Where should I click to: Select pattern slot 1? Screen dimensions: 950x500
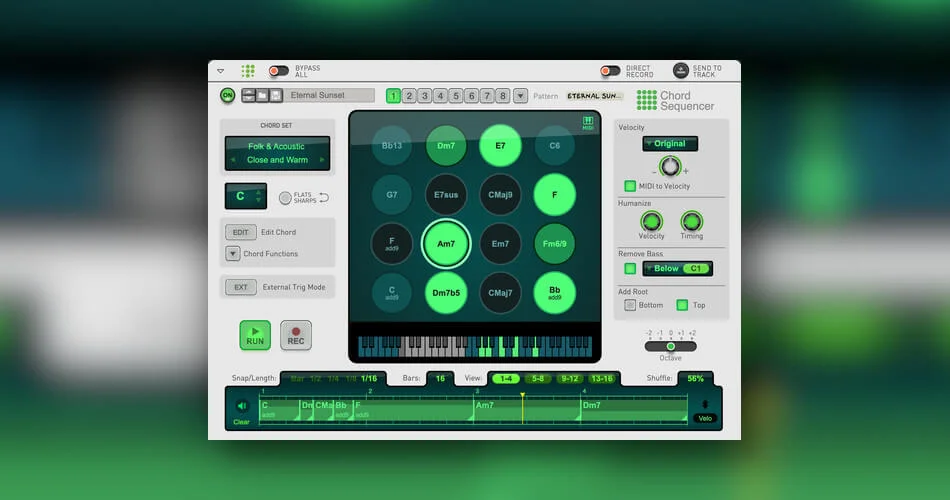click(x=393, y=96)
